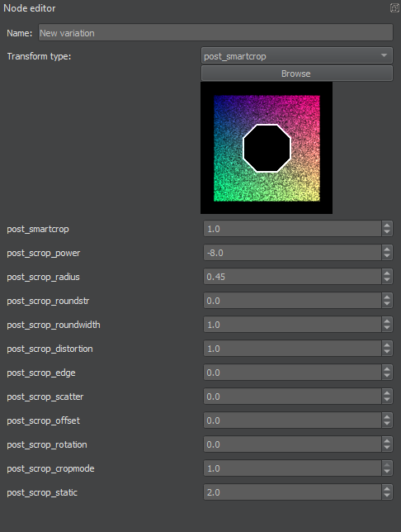Click the 'Node editor' panel title
Viewport: 401px width, 532px height.
tap(30, 8)
